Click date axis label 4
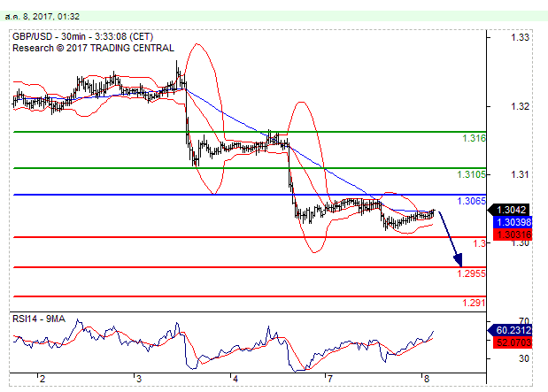This screenshot has width=548, height=392. (235, 379)
